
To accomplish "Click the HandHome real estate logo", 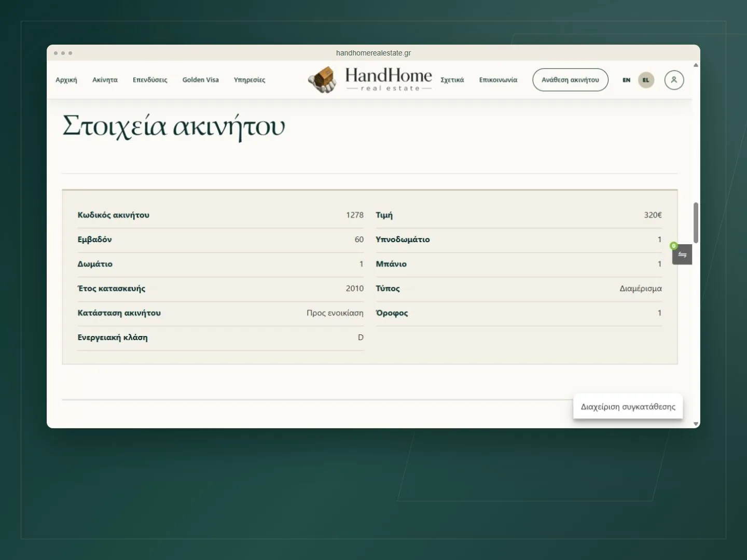I will [370, 80].
